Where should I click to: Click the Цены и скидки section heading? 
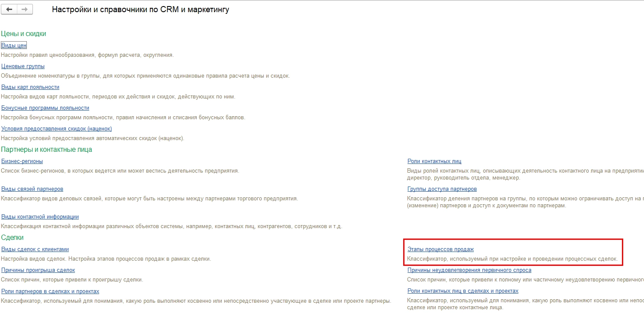[23, 34]
